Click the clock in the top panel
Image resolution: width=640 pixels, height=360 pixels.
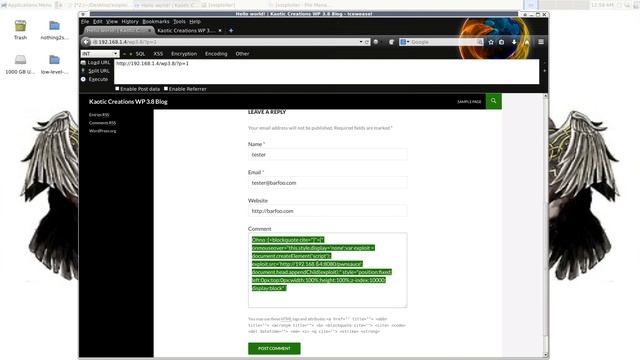(x=602, y=5)
